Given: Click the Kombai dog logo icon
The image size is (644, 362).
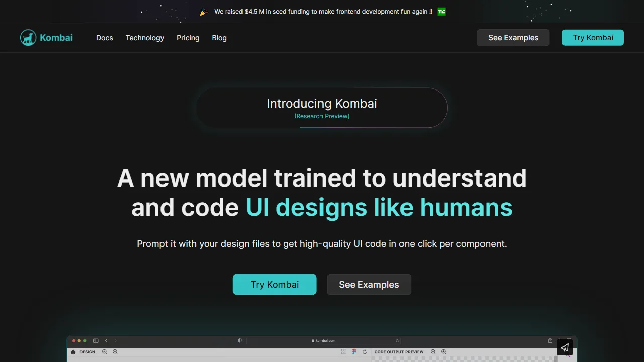Looking at the screenshot, I should [28, 38].
